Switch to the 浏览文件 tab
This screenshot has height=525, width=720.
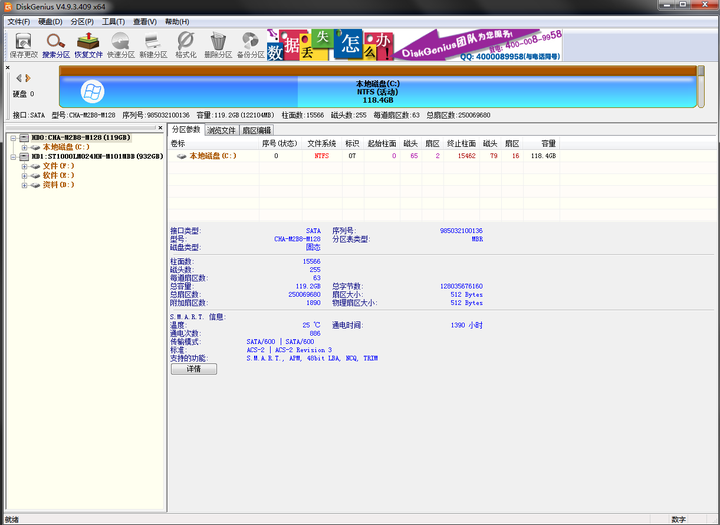[x=221, y=130]
